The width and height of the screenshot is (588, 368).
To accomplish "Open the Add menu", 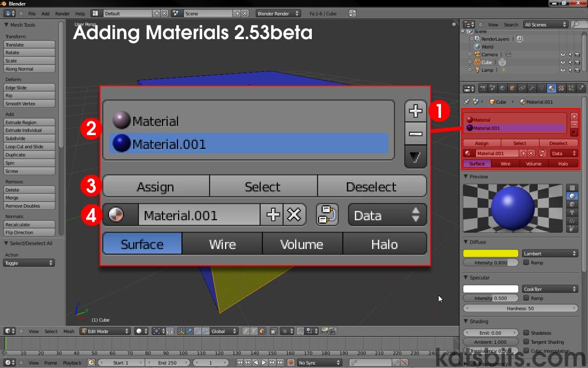I will pyautogui.click(x=45, y=14).
